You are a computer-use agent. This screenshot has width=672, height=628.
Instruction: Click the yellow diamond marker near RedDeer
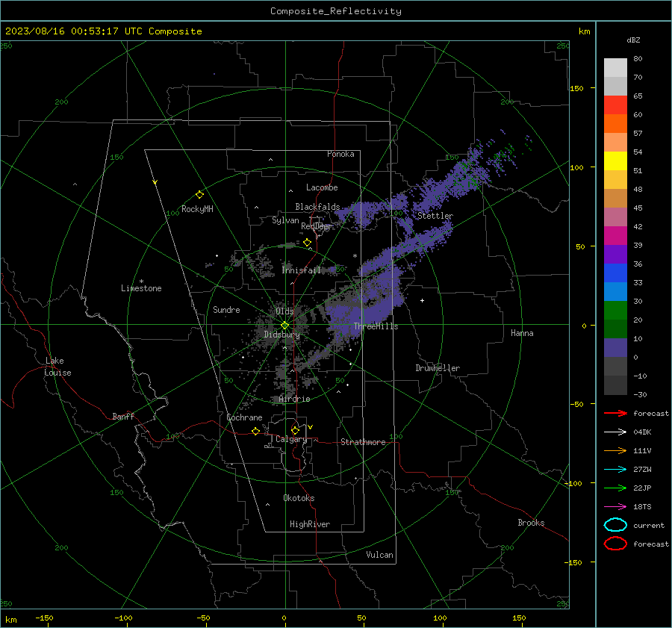point(307,243)
